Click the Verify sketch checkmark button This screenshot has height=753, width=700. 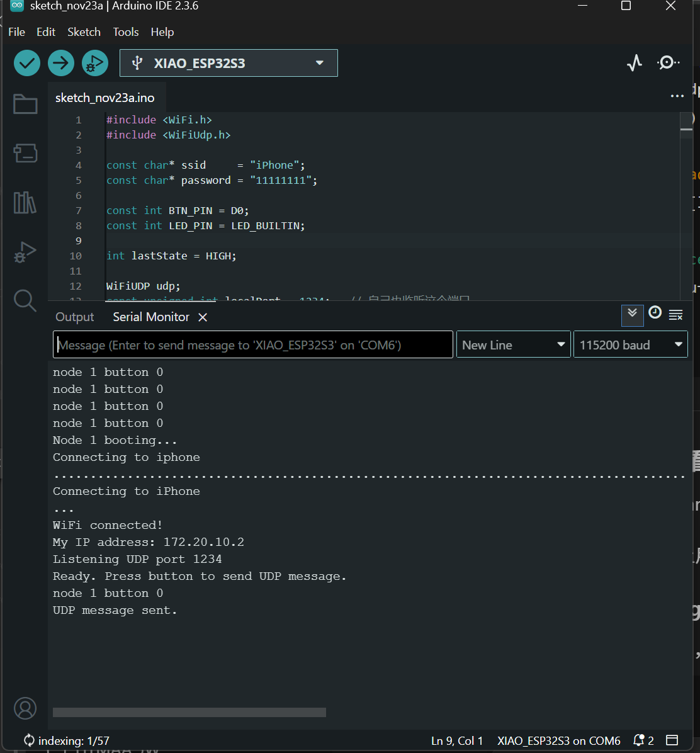click(27, 63)
